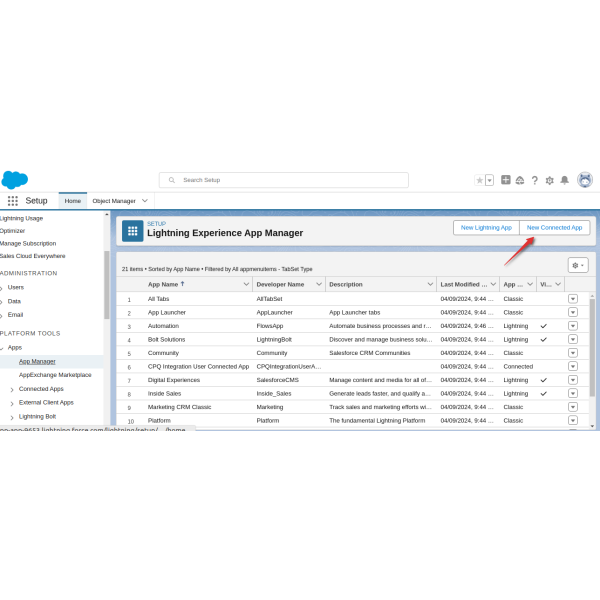
Task: Open the user profile avatar
Action: (x=585, y=180)
